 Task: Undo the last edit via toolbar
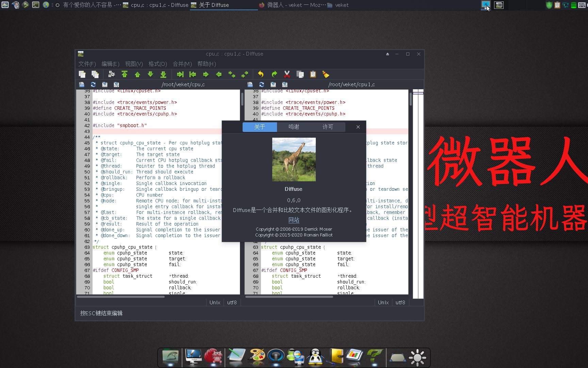click(x=261, y=74)
